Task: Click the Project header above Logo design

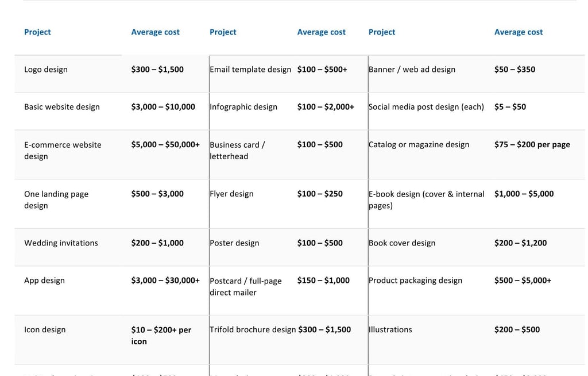Action: click(x=37, y=32)
